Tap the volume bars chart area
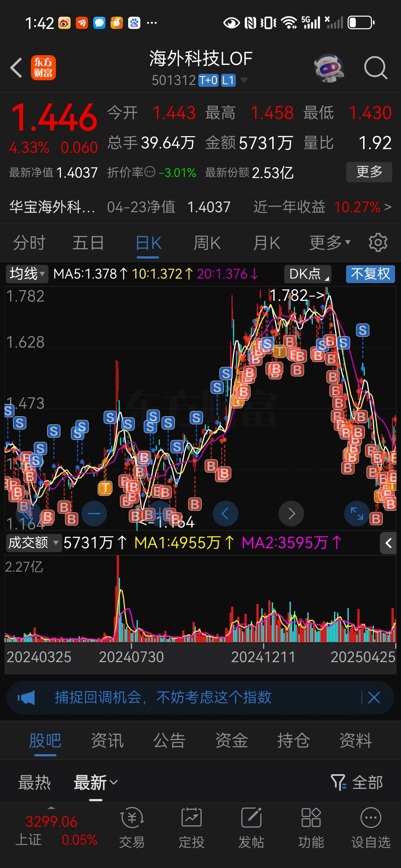This screenshot has height=868, width=401. (200, 599)
